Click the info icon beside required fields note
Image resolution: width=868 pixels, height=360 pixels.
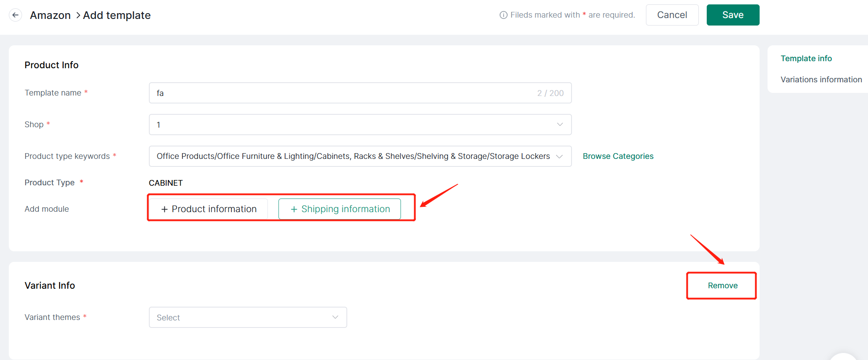coord(503,15)
